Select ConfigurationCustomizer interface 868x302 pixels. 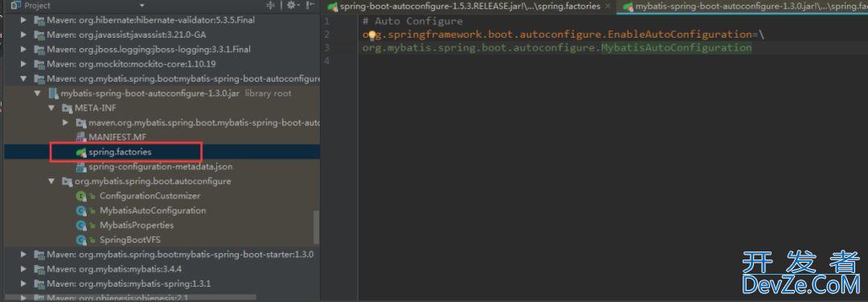(150, 196)
